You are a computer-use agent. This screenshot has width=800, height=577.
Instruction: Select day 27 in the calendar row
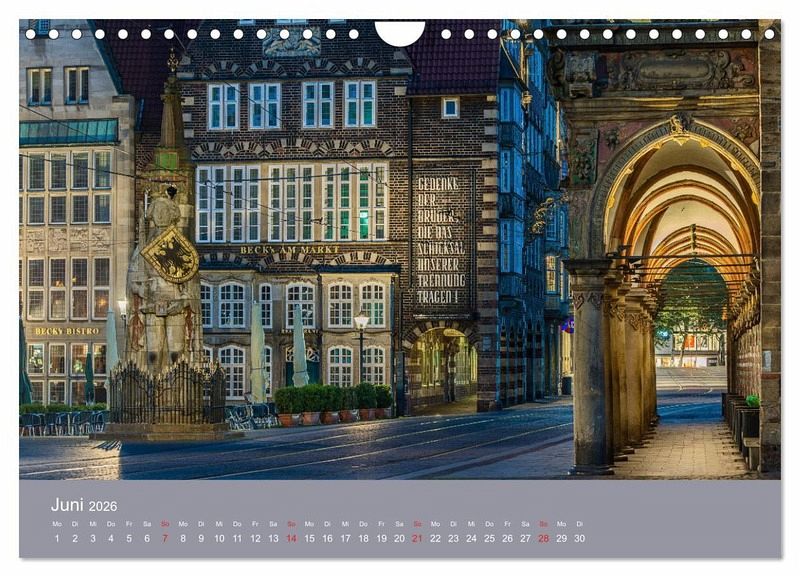tap(526, 538)
